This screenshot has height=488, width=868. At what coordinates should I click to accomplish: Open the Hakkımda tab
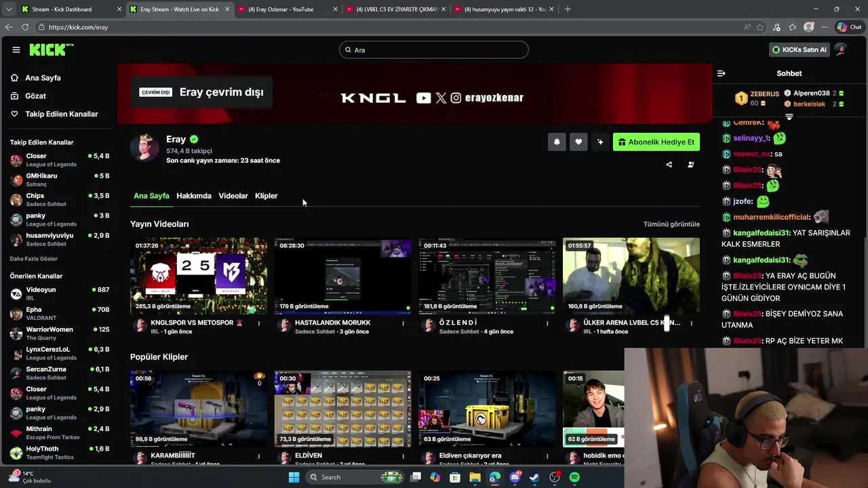[194, 196]
